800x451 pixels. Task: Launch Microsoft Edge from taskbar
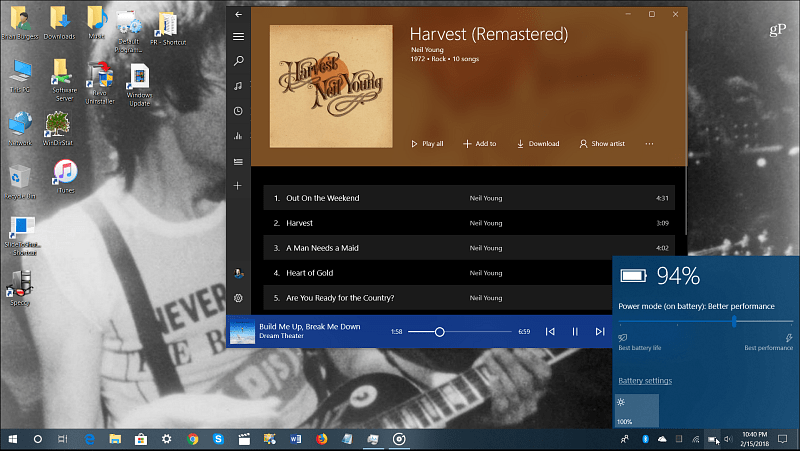tap(89, 439)
